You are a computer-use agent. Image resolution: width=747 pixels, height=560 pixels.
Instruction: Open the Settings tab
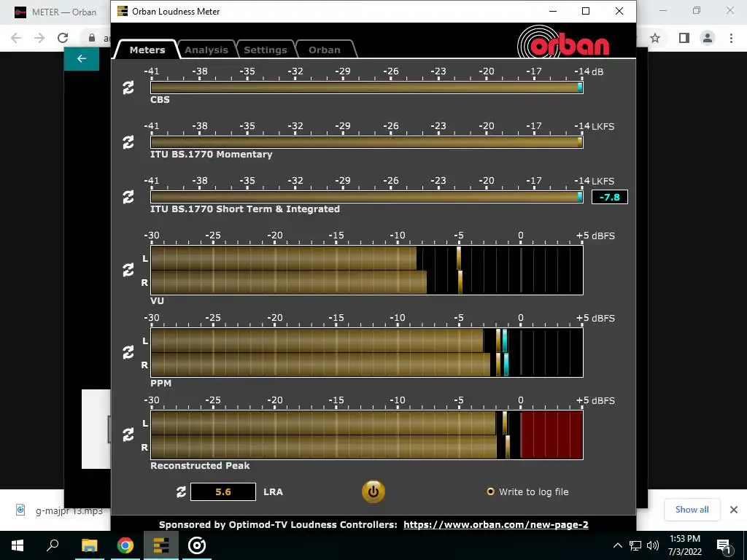[266, 50]
